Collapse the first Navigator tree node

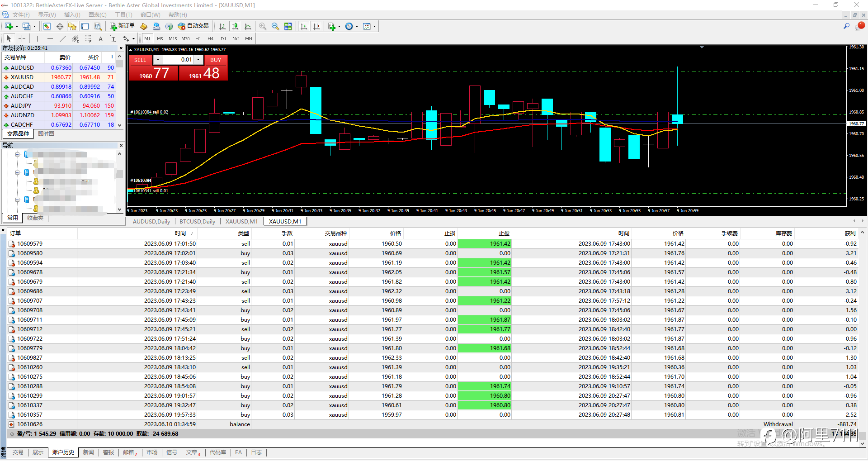tap(17, 154)
